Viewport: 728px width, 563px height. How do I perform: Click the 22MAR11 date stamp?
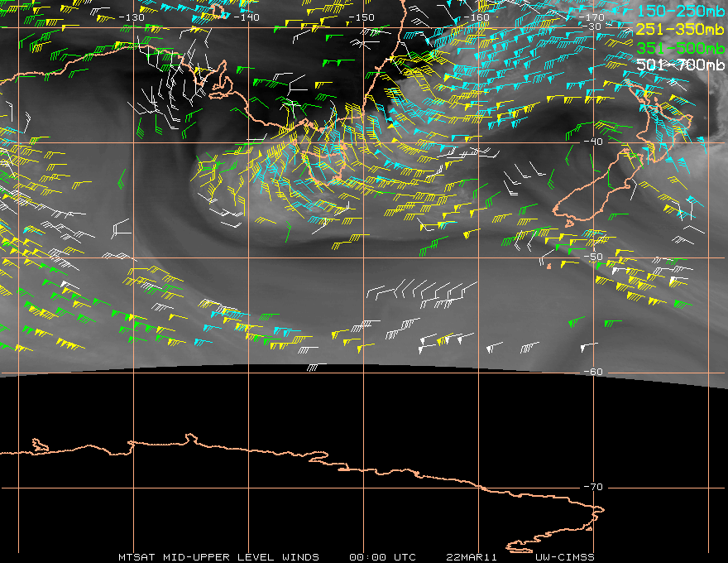click(x=472, y=557)
